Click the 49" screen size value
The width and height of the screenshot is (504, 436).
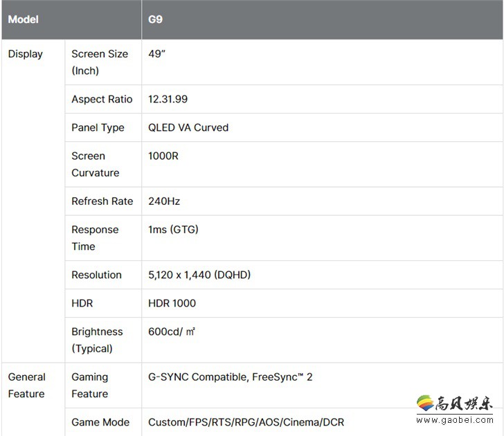tap(157, 54)
